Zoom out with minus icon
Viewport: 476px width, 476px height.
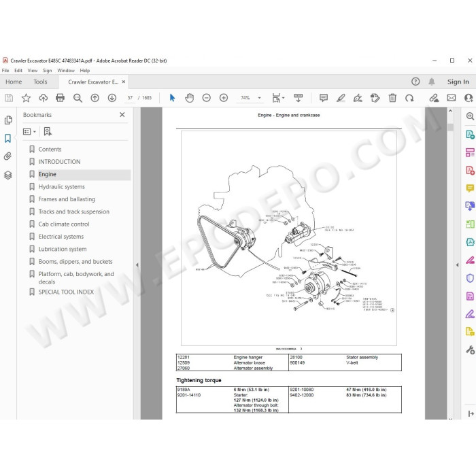click(207, 98)
